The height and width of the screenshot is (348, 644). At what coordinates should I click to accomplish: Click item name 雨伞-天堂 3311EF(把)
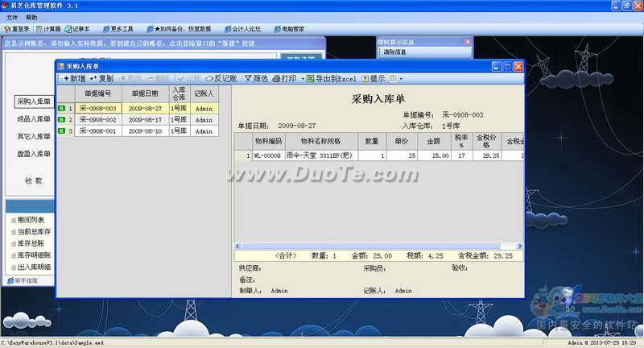coord(320,155)
